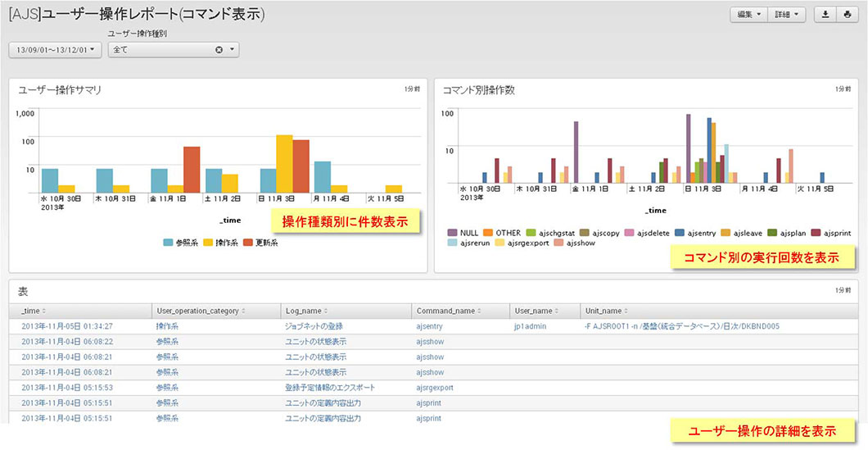Open the 13/09/01~13/12/01 time range picker
Viewport: 868px width, 450px height.
pyautogui.click(x=55, y=50)
